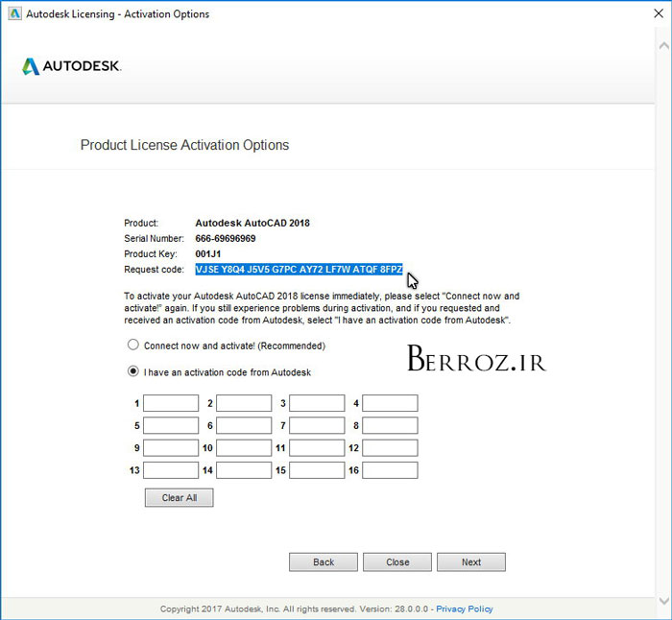This screenshot has height=620, width=672.
Task: Click activation code field 16
Action: pos(390,470)
